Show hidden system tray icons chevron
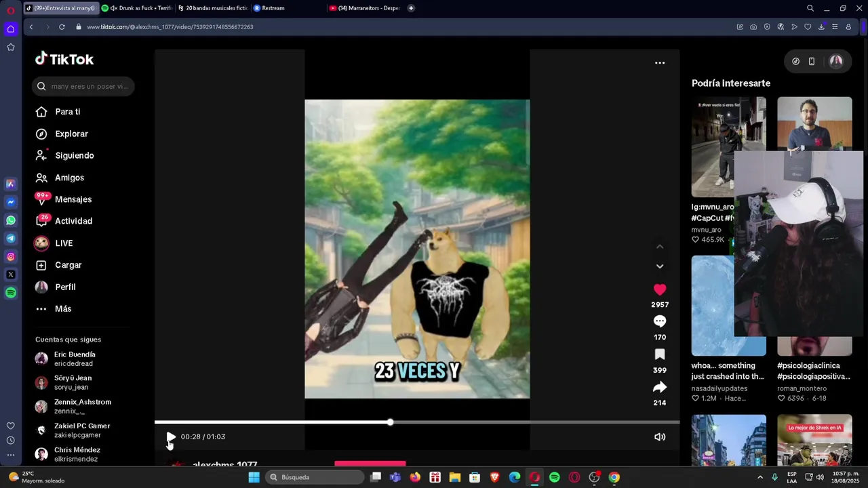Viewport: 868px width, 488px height. coord(760,477)
